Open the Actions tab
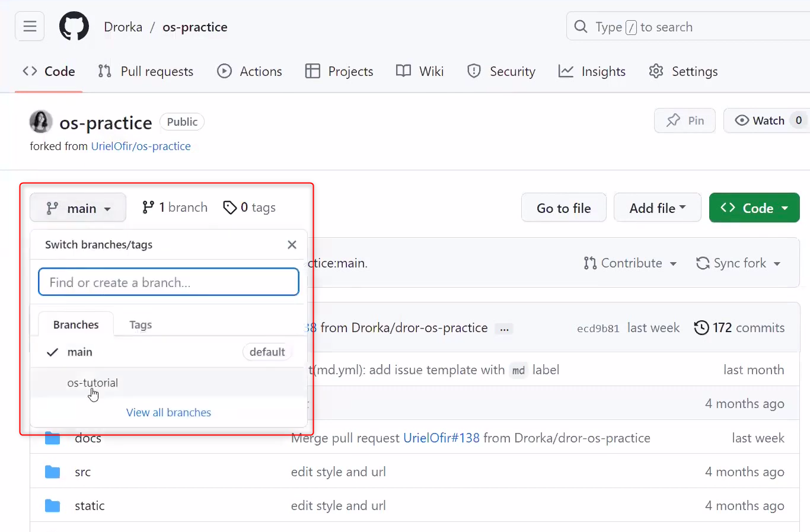The image size is (810, 532). [250, 71]
